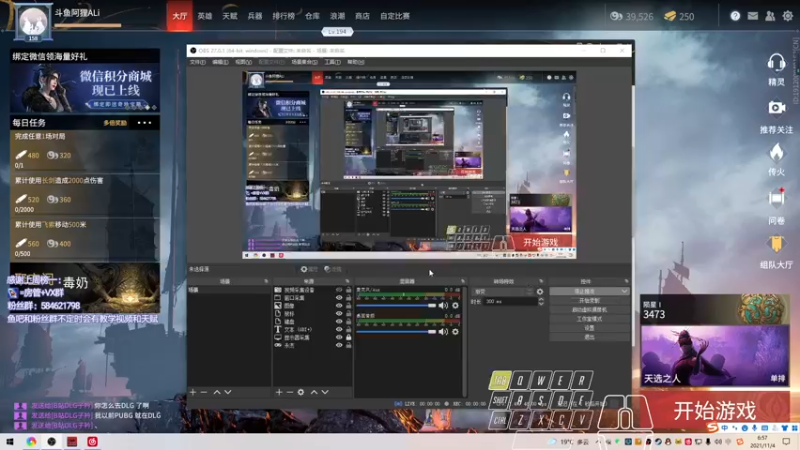Toggle visibility of the last source in the list
Screen dimensions: 800x450
pos(339,345)
